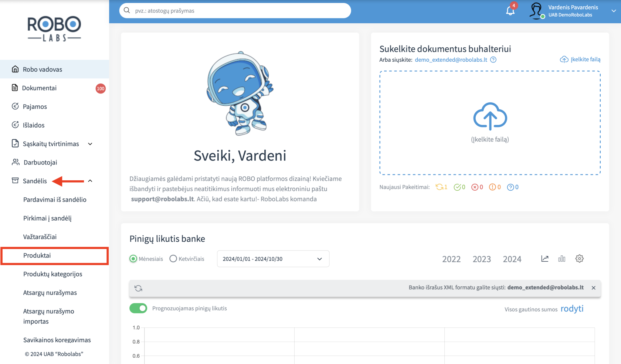The image size is (621, 364).
Task: Click the orange exclamation status icon
Action: pos(492,187)
